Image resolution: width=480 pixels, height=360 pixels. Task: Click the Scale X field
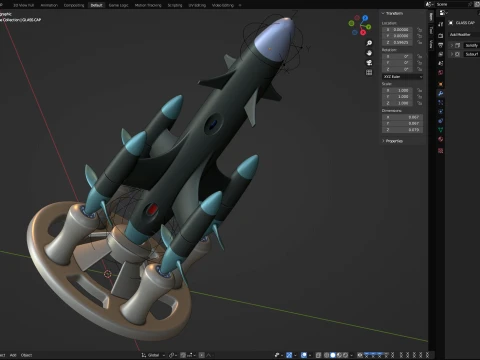pyautogui.click(x=398, y=90)
